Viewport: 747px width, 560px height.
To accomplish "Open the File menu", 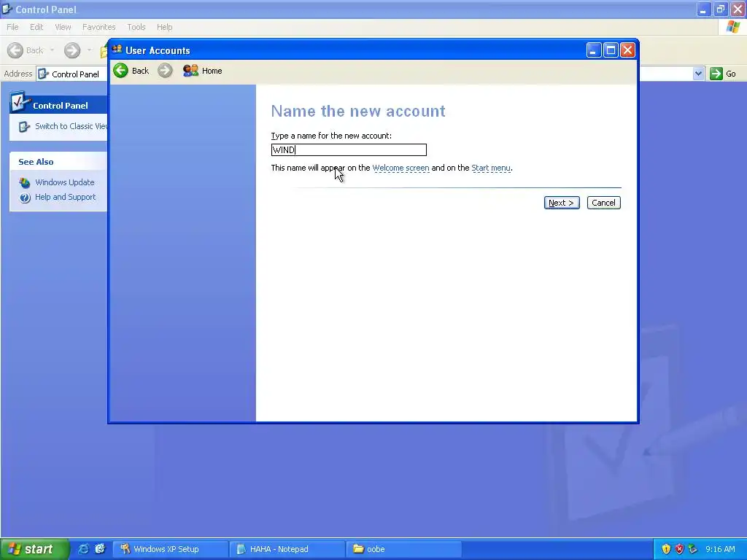I will point(13,27).
